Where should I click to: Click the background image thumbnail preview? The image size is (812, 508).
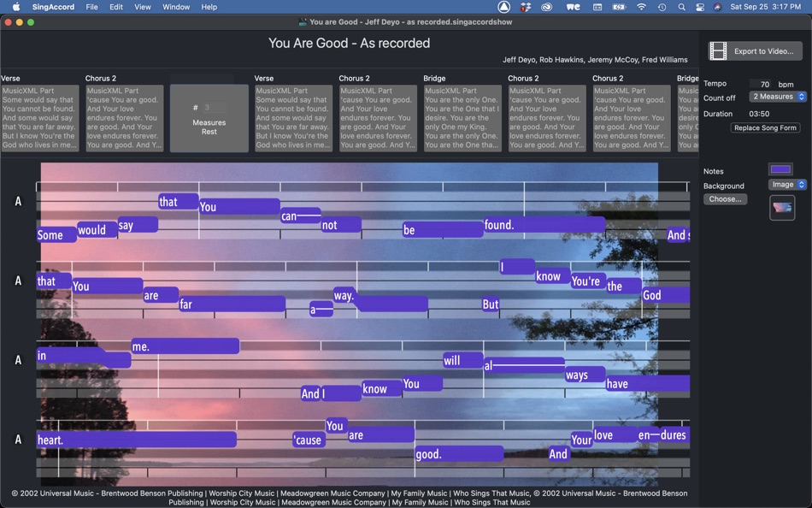pyautogui.click(x=782, y=208)
